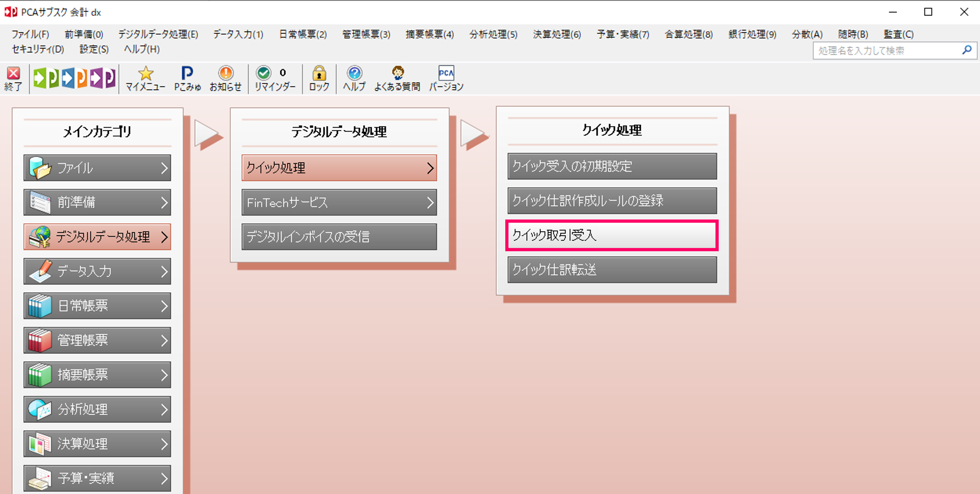Expand the 決算処理 category
980x494 pixels.
tap(97, 443)
